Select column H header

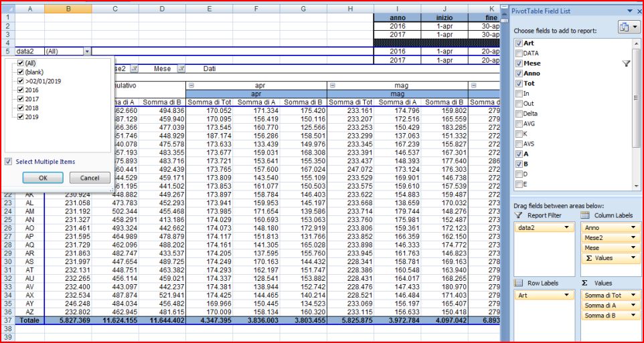pyautogui.click(x=350, y=9)
